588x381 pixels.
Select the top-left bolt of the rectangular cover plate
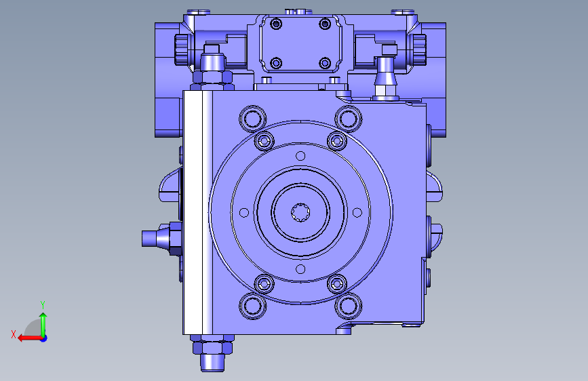[277, 24]
